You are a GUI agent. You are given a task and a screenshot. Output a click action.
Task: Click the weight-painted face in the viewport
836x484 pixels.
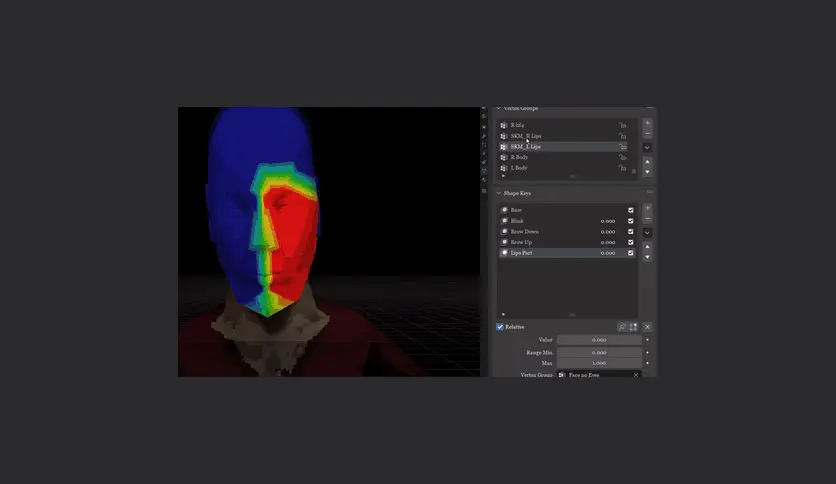[263, 213]
